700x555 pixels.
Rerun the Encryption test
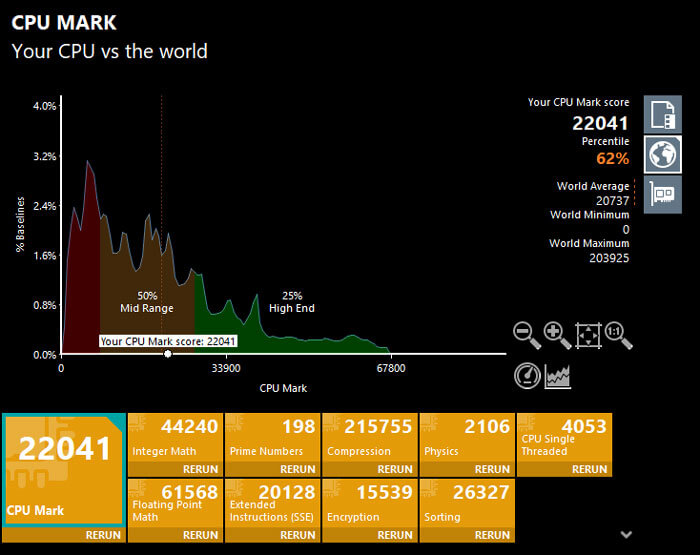(395, 535)
